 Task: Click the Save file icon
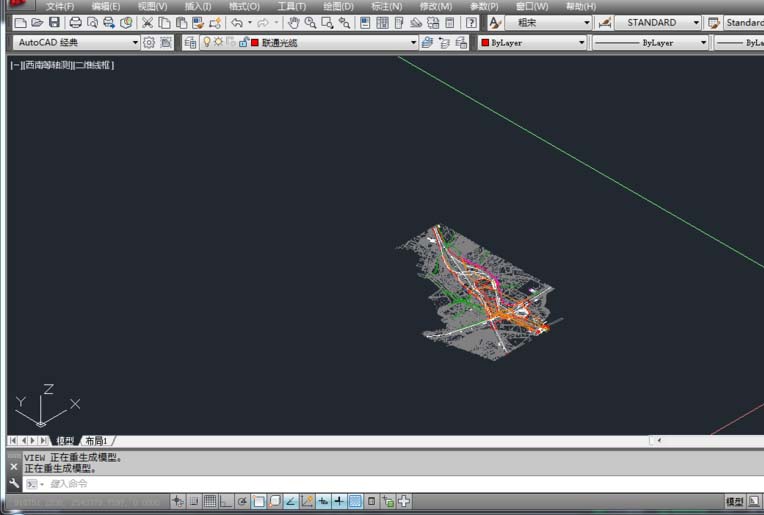pyautogui.click(x=53, y=22)
